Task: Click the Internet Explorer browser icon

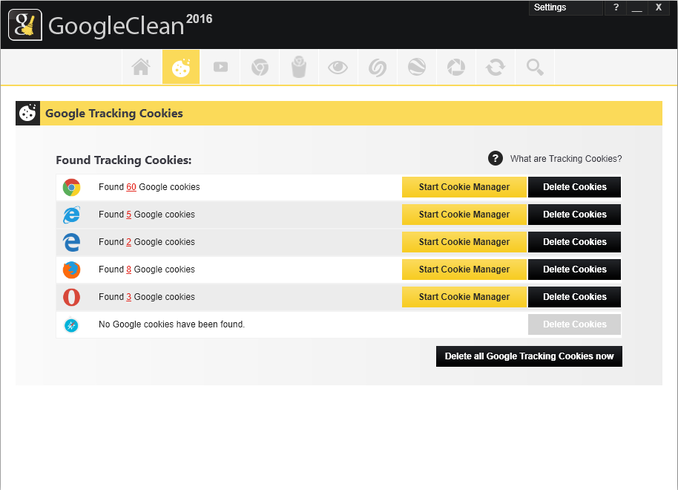Action: (71, 215)
